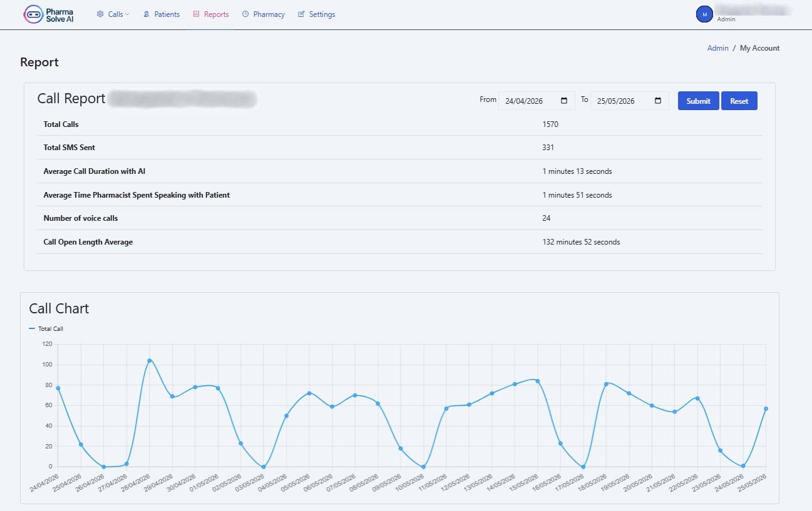Click the Admin breadcrumb link
Screen dimensions: 812x511
pos(718,48)
